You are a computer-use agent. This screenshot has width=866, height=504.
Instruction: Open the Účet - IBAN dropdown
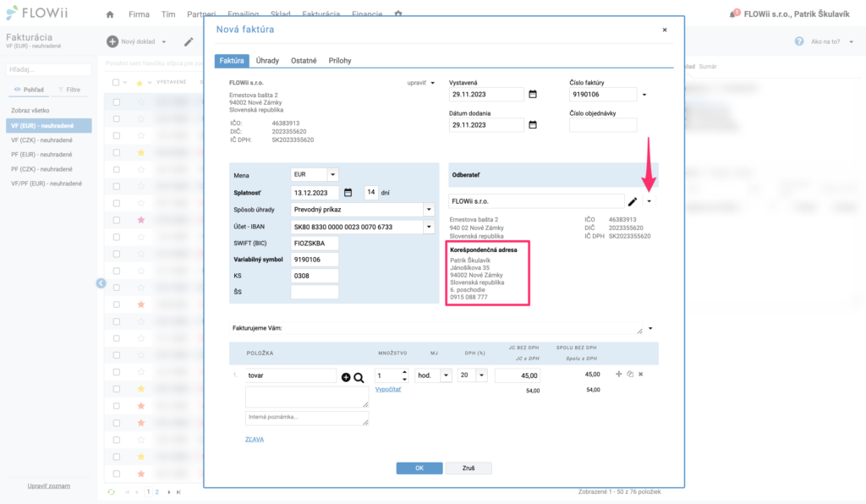(x=429, y=227)
